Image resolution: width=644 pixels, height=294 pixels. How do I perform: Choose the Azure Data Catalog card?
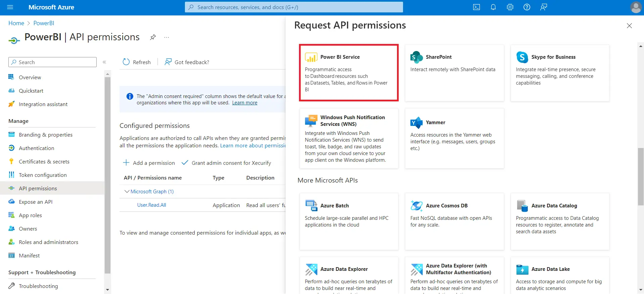tap(560, 222)
